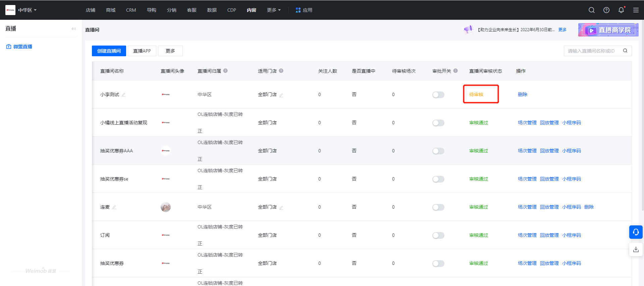Viewport: 644px width, 286px height.
Task: Open the CDP menu
Action: (232, 10)
